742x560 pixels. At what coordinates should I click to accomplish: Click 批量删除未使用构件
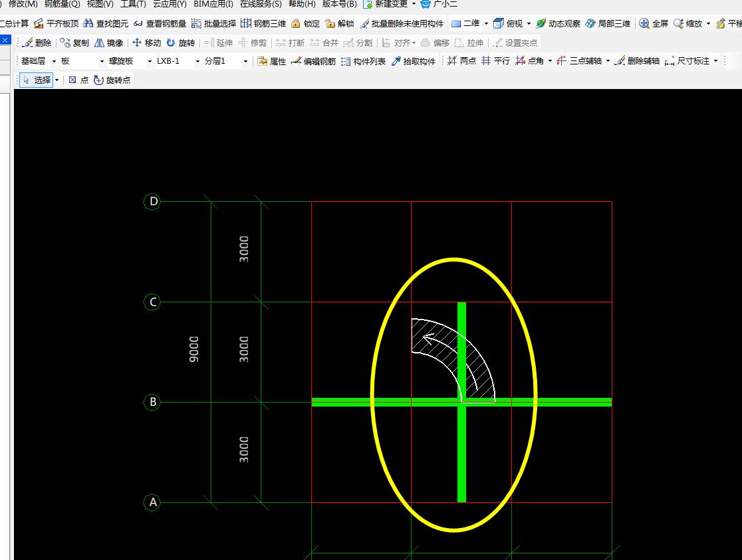tap(402, 23)
